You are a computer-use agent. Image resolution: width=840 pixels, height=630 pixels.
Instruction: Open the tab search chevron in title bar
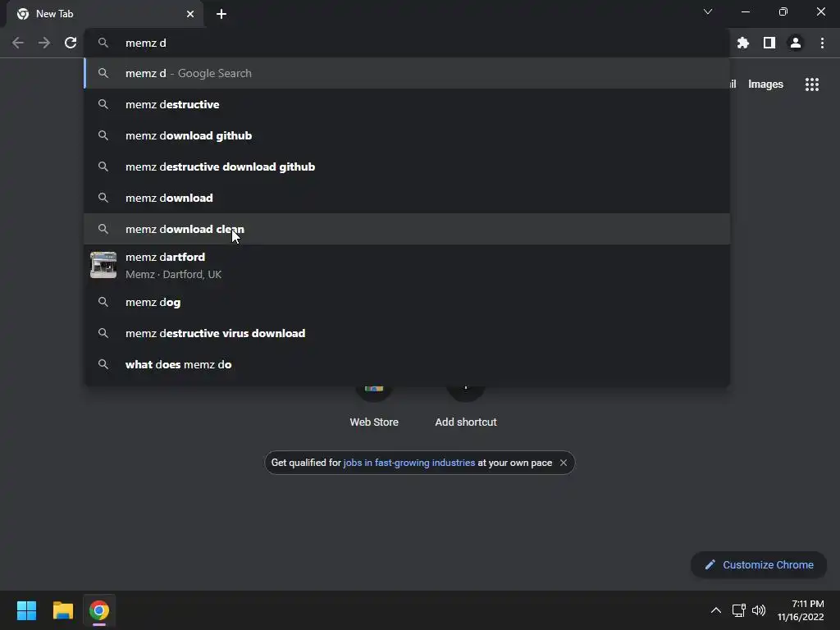[708, 11]
